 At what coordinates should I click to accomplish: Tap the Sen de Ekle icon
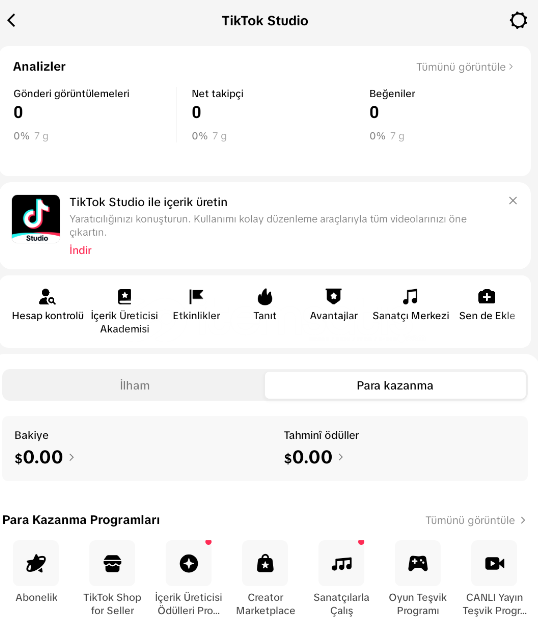click(x=487, y=297)
